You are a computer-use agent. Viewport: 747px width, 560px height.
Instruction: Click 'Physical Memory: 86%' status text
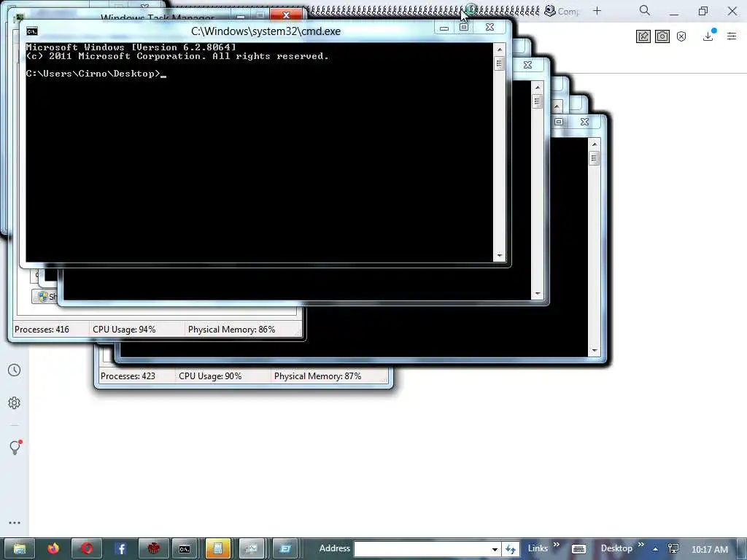pos(231,330)
